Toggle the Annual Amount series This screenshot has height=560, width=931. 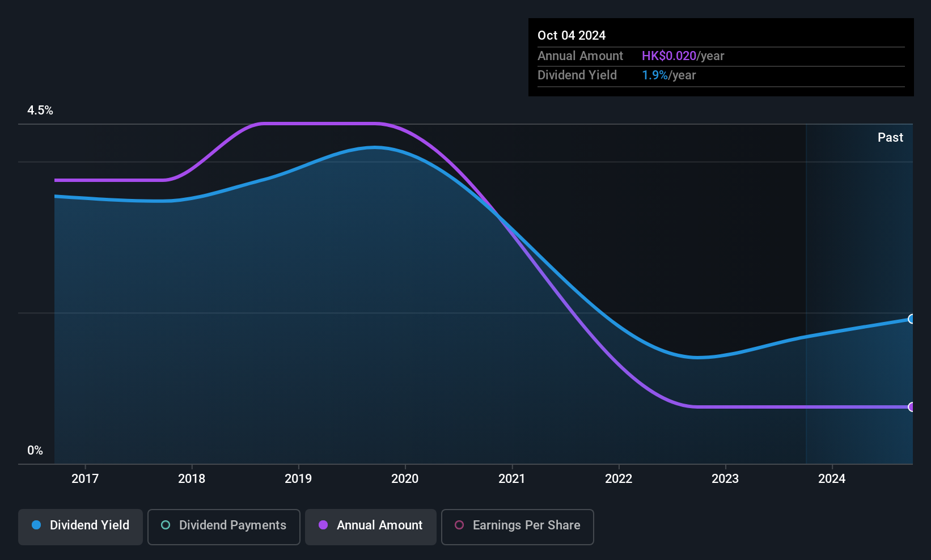coord(371,527)
